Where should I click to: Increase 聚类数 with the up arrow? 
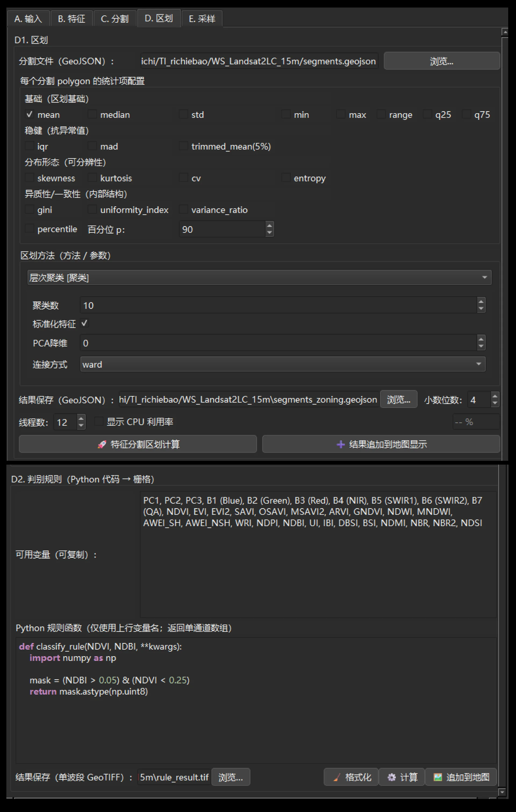click(481, 301)
